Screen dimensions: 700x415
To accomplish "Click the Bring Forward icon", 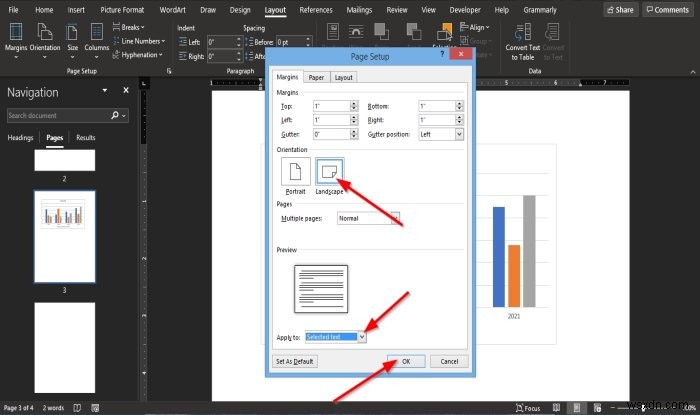I will [x=381, y=32].
